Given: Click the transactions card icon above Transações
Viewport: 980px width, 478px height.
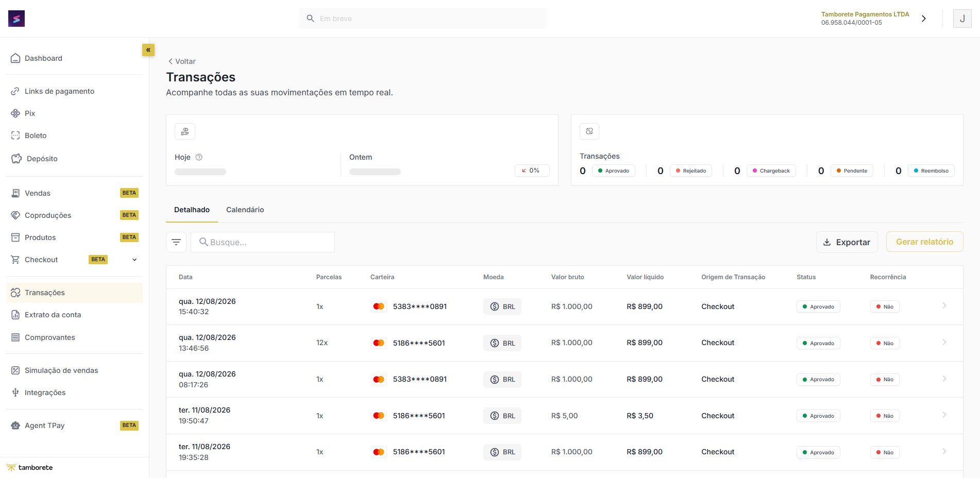Looking at the screenshot, I should click(589, 131).
